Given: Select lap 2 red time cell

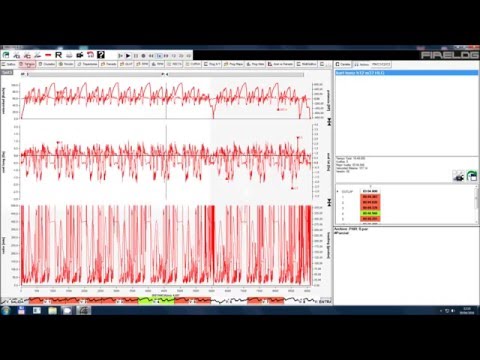Looking at the screenshot, I should click(370, 202).
